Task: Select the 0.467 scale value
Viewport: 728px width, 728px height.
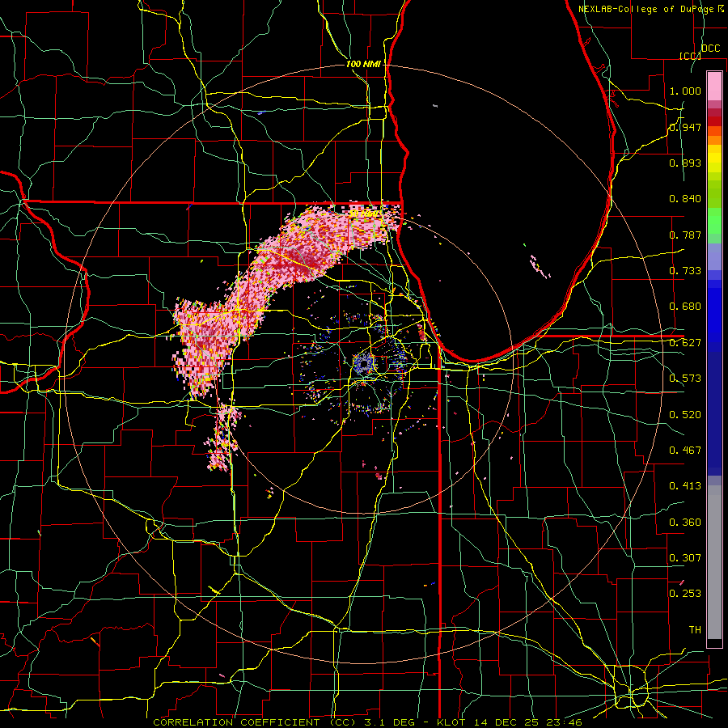Action: coord(685,451)
